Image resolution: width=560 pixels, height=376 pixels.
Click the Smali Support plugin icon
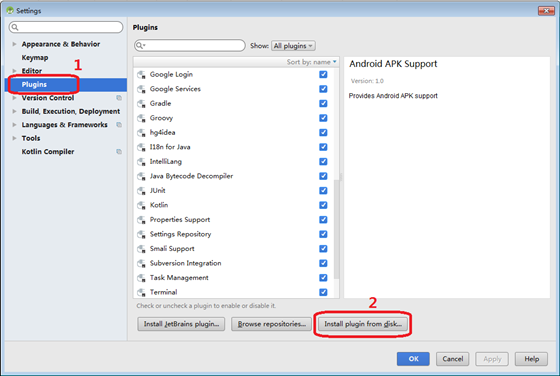coord(141,249)
